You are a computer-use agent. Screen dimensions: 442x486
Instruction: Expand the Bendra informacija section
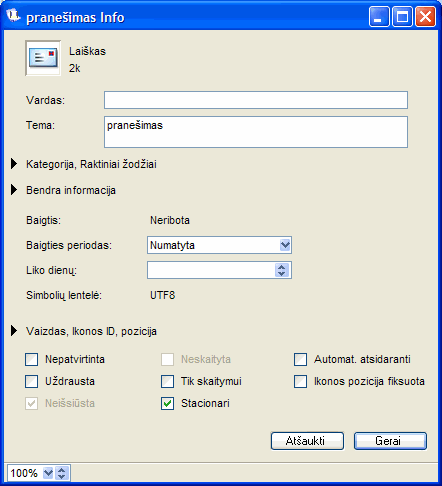tap(14, 190)
